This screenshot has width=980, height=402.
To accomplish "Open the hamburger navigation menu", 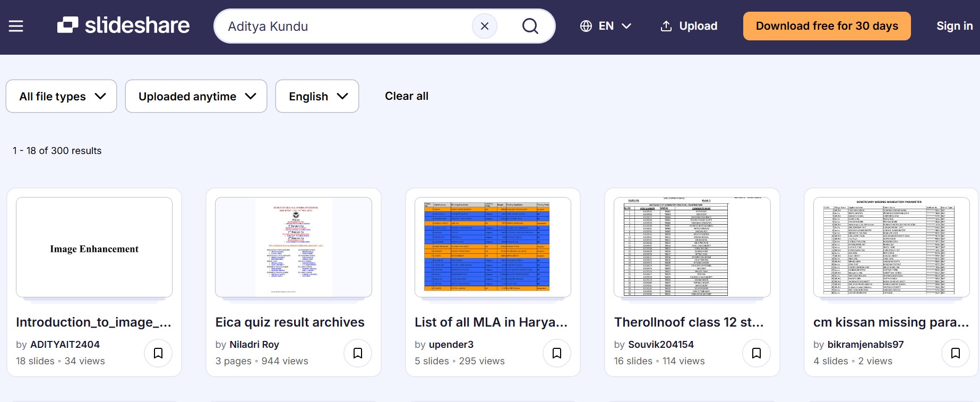I will 16,26.
